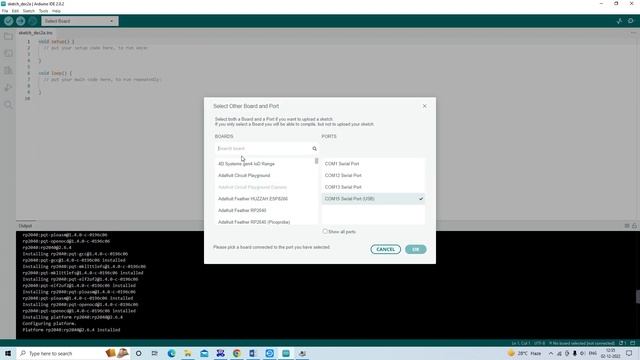This screenshot has width=640, height=360.
Task: Click the Output panel vertical scrollbar
Action: click(x=638, y=297)
